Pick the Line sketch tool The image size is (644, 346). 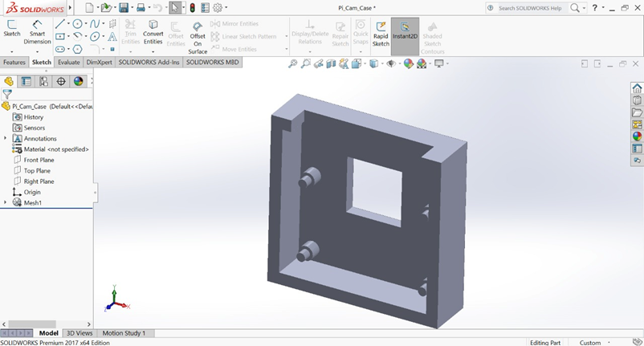60,24
